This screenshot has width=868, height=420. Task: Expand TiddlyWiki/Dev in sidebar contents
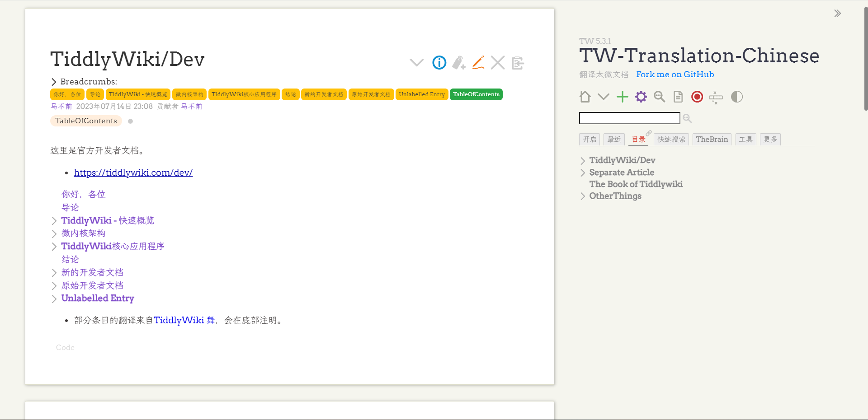pyautogui.click(x=583, y=161)
